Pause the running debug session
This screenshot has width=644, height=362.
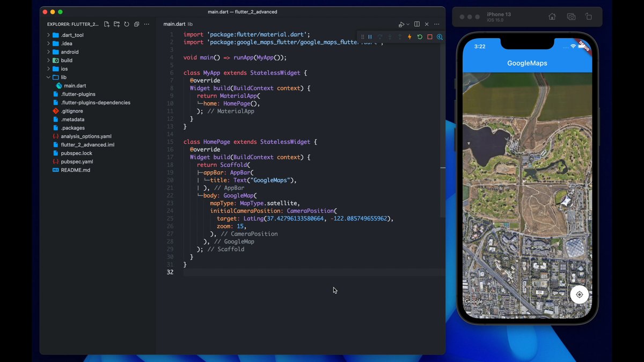[370, 37]
